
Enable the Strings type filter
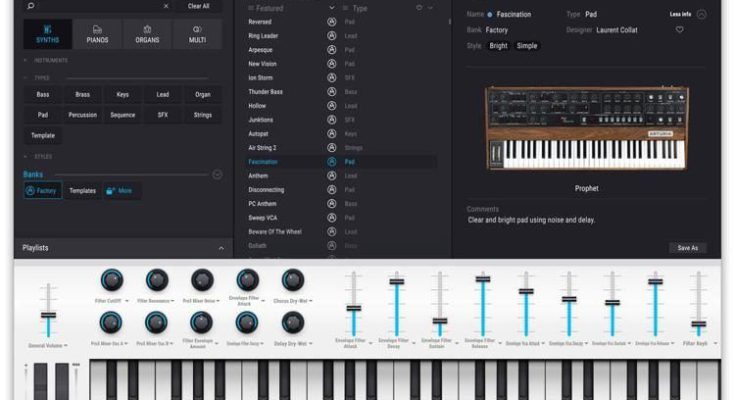pyautogui.click(x=203, y=115)
